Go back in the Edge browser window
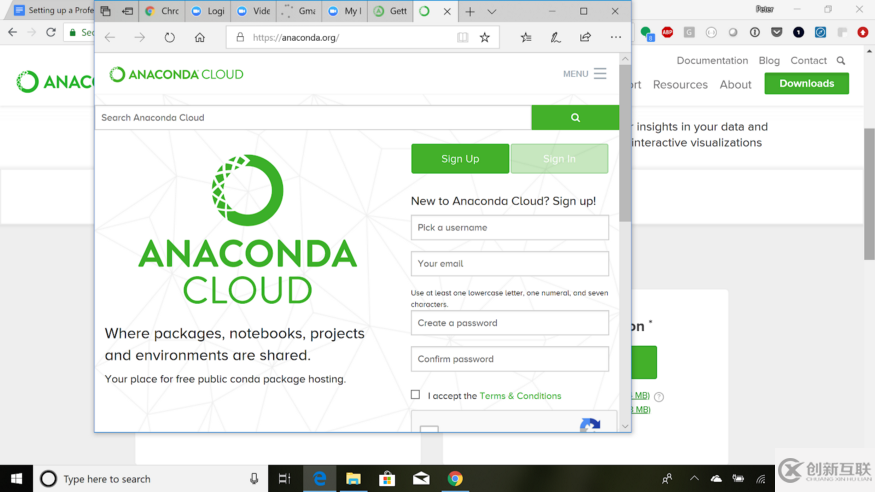The image size is (875, 492). click(110, 37)
